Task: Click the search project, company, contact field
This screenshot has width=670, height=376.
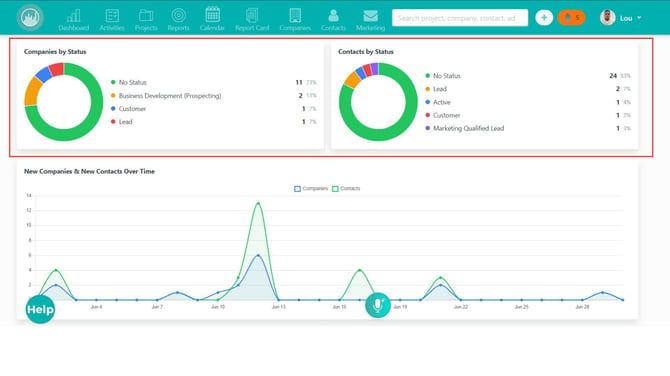Action: pos(460,18)
